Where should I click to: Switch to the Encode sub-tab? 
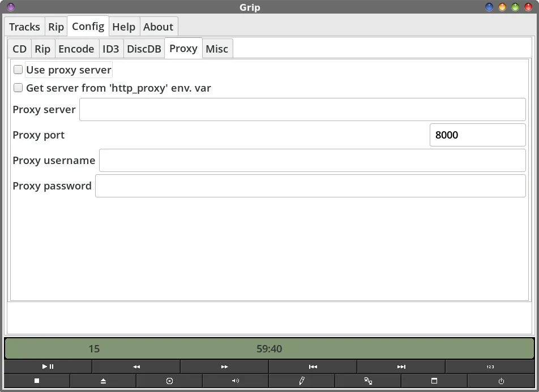(x=76, y=49)
